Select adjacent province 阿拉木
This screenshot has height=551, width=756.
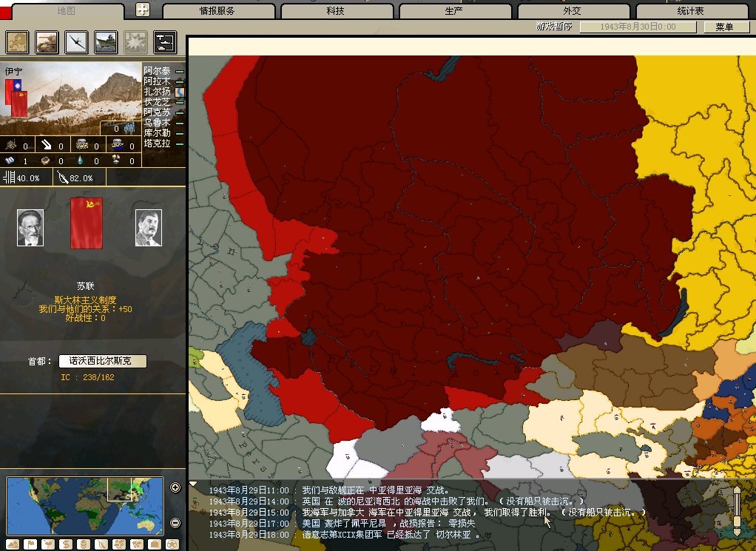point(157,81)
